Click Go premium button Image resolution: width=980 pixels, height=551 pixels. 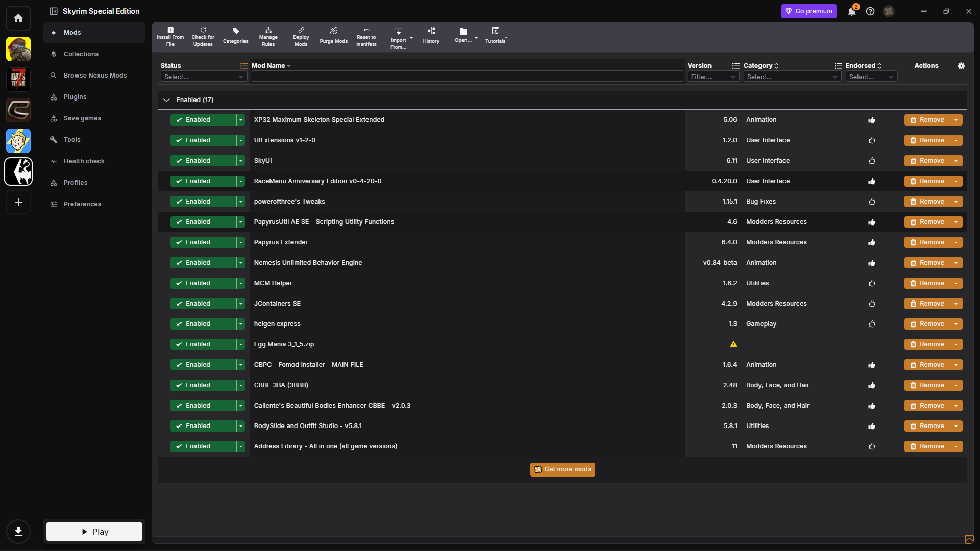pos(809,11)
